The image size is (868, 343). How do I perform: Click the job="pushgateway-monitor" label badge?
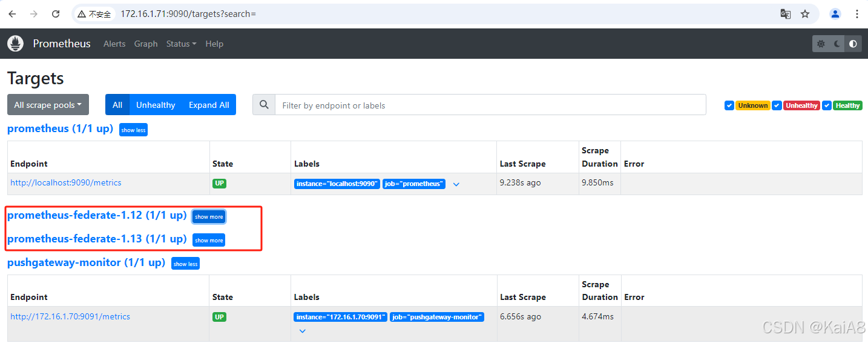tap(437, 317)
